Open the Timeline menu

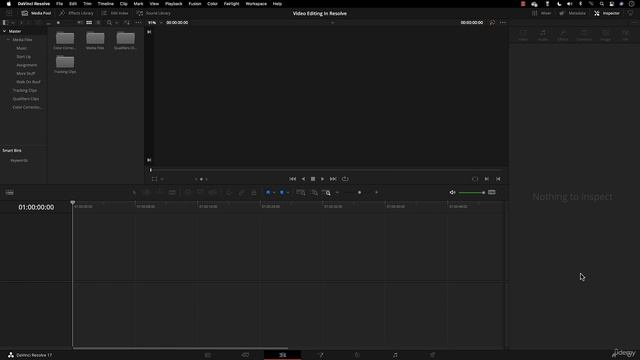pyautogui.click(x=105, y=4)
